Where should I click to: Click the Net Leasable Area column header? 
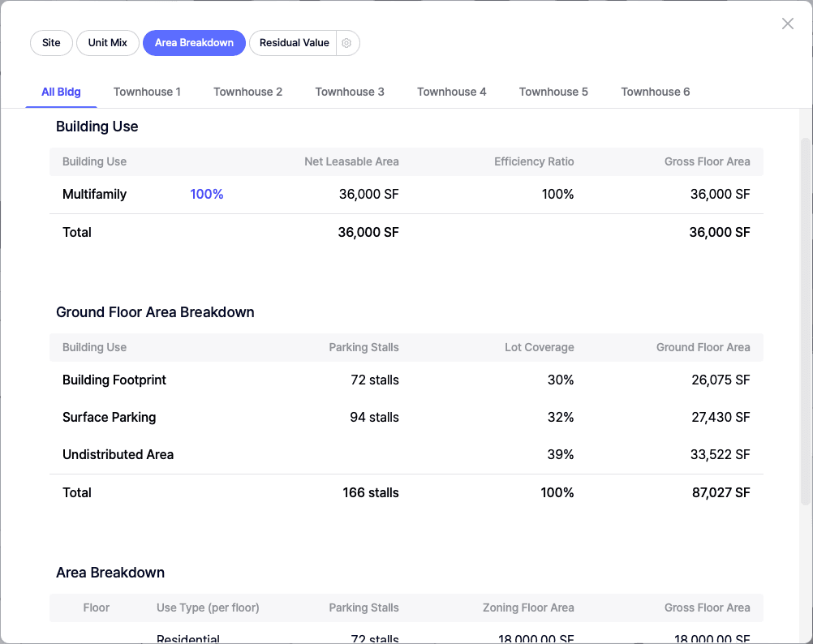(x=351, y=161)
